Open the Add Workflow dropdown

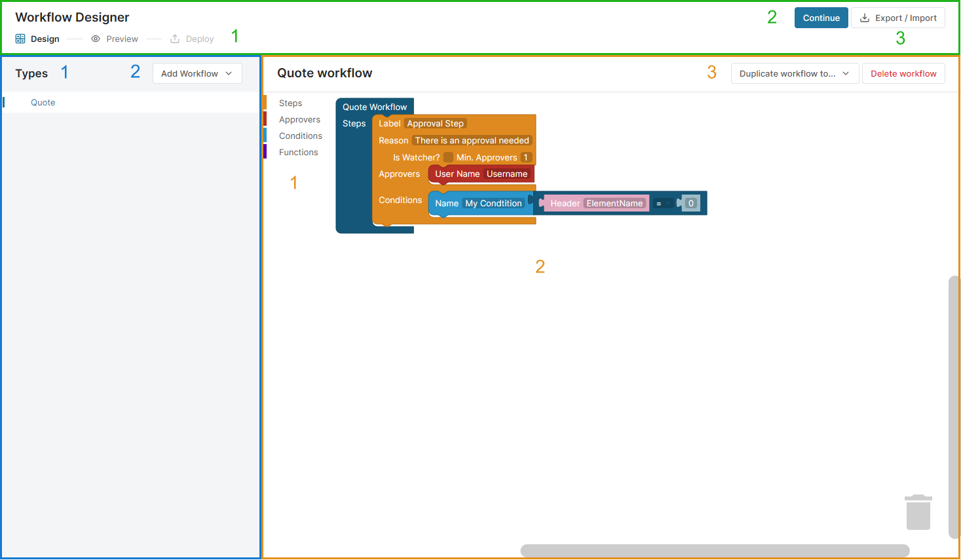197,73
